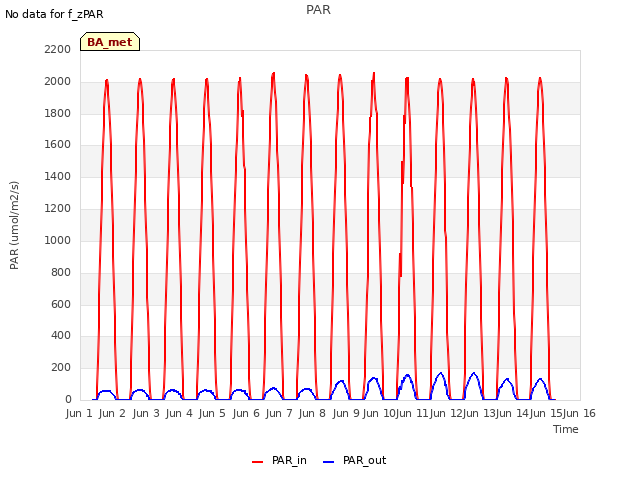Click the Jun 3 x-axis tick label
Screen dimensions: 640x480
click(146, 413)
